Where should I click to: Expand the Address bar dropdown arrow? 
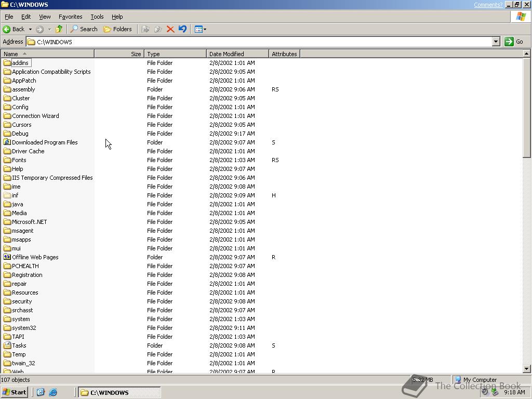pos(496,42)
